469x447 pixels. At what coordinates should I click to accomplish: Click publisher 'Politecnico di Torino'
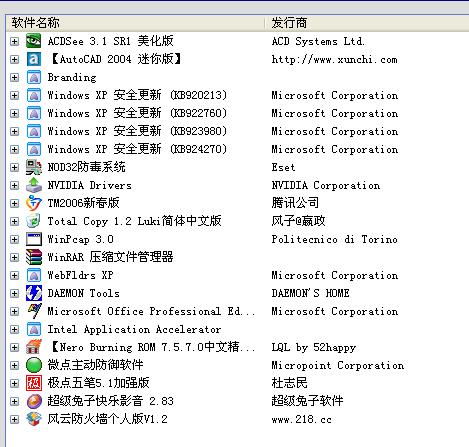[334, 239]
